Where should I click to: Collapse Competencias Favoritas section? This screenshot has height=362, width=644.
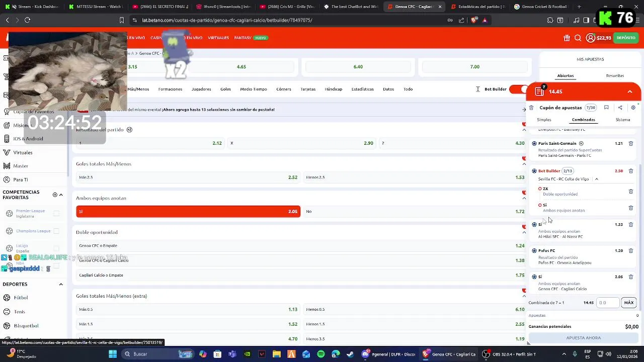tap(61, 195)
